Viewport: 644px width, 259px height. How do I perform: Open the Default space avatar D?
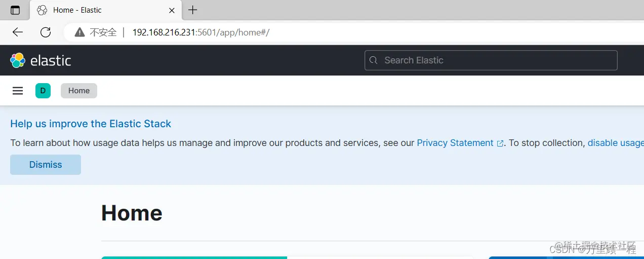[43, 91]
